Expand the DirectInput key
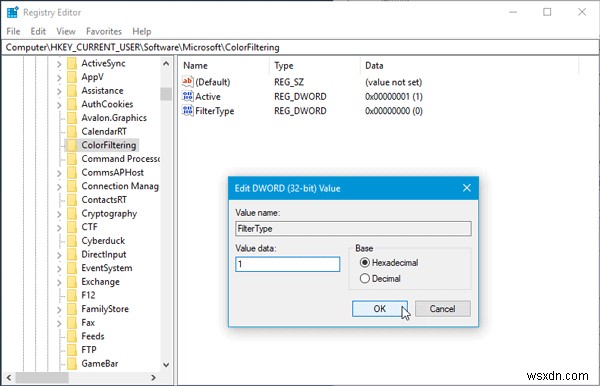 coord(59,255)
